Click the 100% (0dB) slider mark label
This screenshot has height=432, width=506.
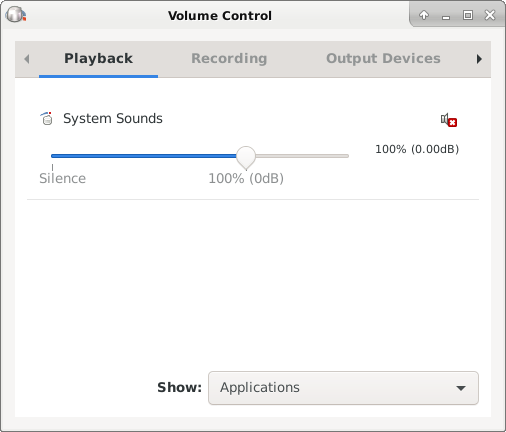[246, 179]
